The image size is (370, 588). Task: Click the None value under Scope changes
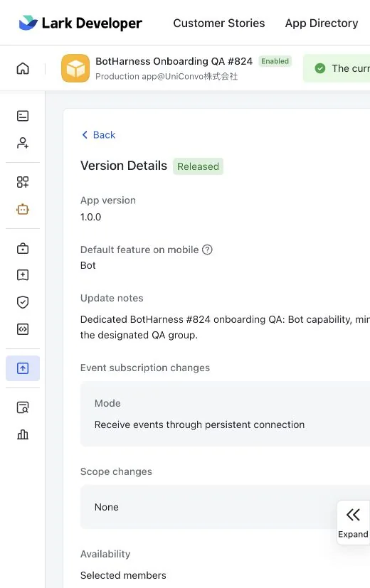tap(107, 508)
